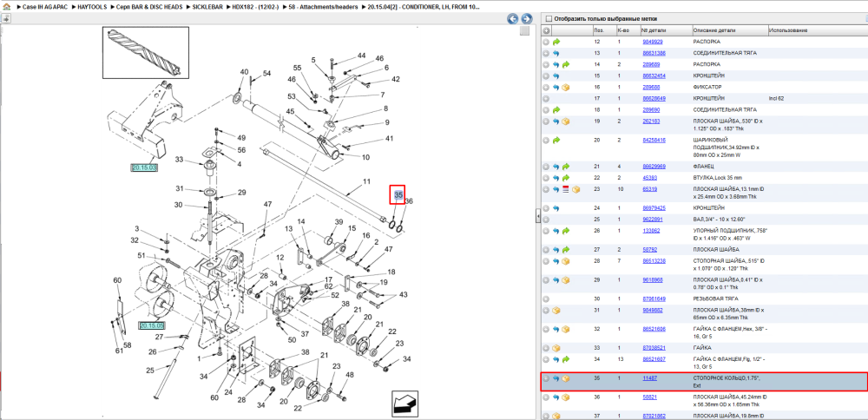868x420 pixels.
Task: Click the red-striped notes icon in row 23
Action: (566, 189)
